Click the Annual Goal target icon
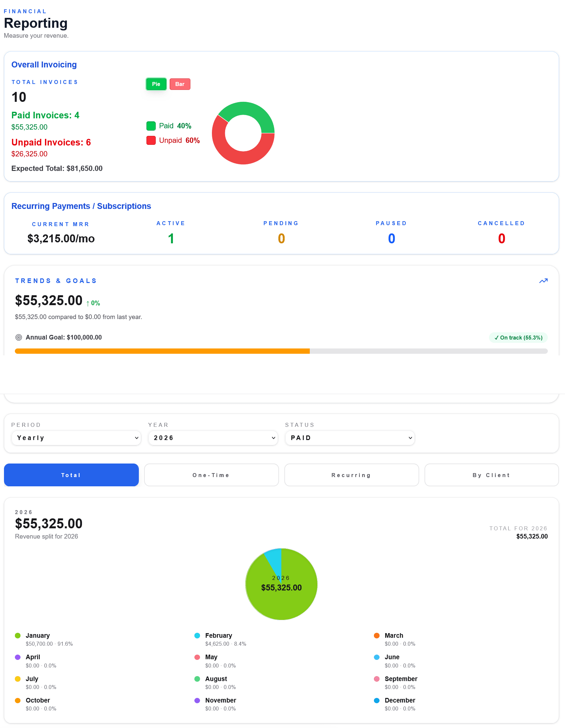The height and width of the screenshot is (728, 565). coord(19,337)
